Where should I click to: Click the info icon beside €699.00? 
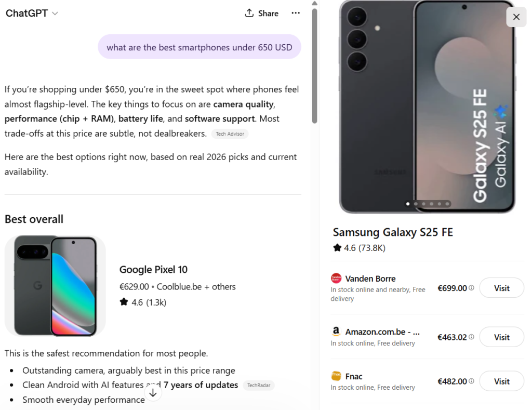click(x=472, y=288)
